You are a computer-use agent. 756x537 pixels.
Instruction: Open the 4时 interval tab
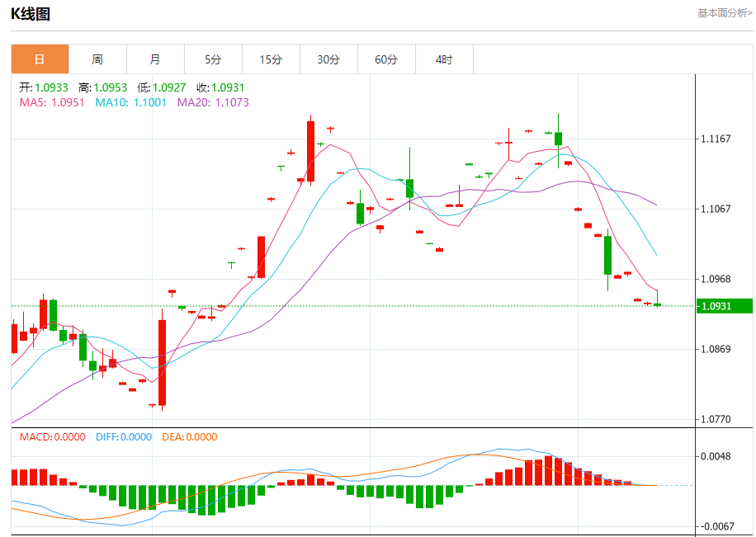[x=445, y=59]
